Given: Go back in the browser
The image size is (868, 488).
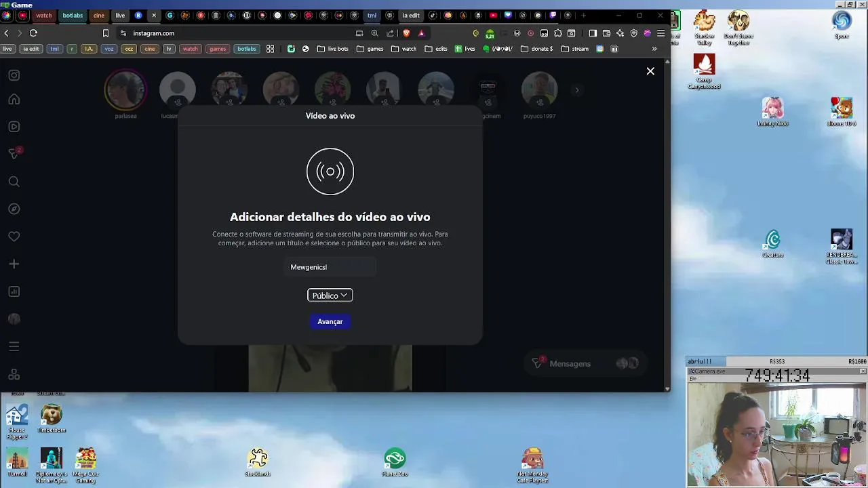Looking at the screenshot, I should (x=7, y=33).
